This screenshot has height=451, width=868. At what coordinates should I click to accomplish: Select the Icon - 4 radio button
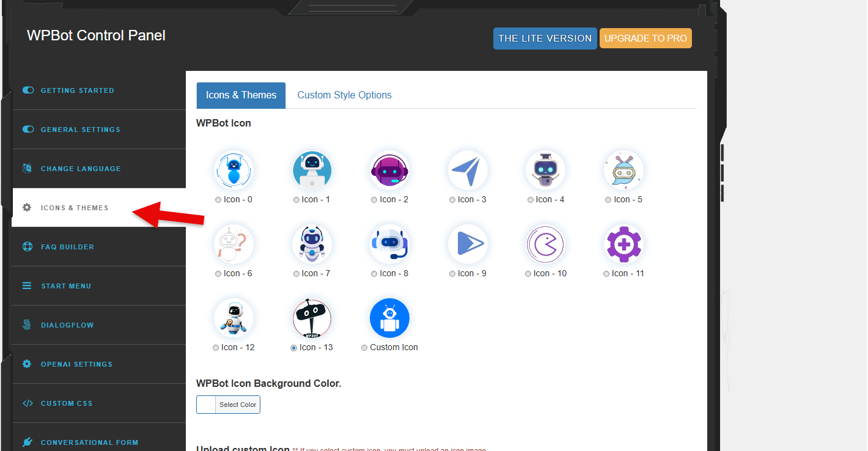click(531, 200)
